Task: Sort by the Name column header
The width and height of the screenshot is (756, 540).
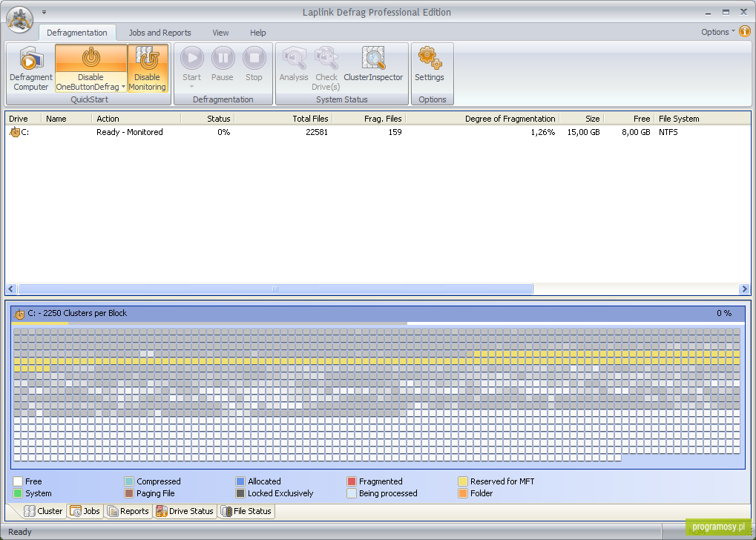Action: [x=67, y=119]
